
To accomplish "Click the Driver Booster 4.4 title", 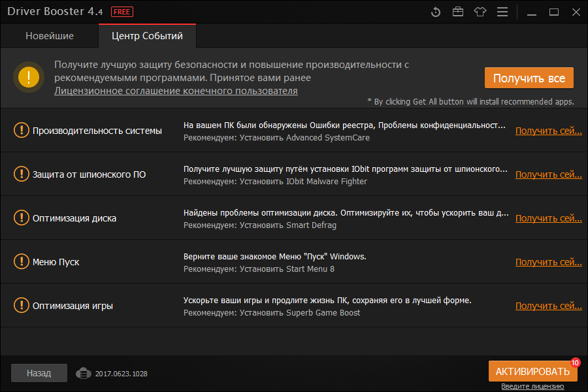I will [x=55, y=12].
